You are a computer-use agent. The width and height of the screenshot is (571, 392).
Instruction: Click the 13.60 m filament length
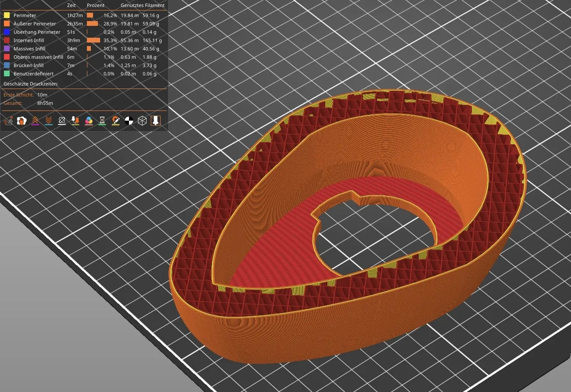point(129,49)
